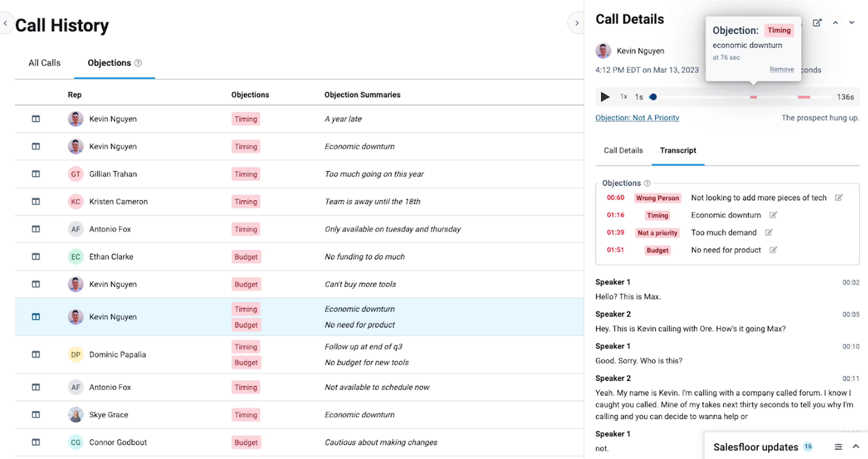Edit the No need for product objection
Image resolution: width=868 pixels, height=459 pixels.
pyautogui.click(x=773, y=250)
